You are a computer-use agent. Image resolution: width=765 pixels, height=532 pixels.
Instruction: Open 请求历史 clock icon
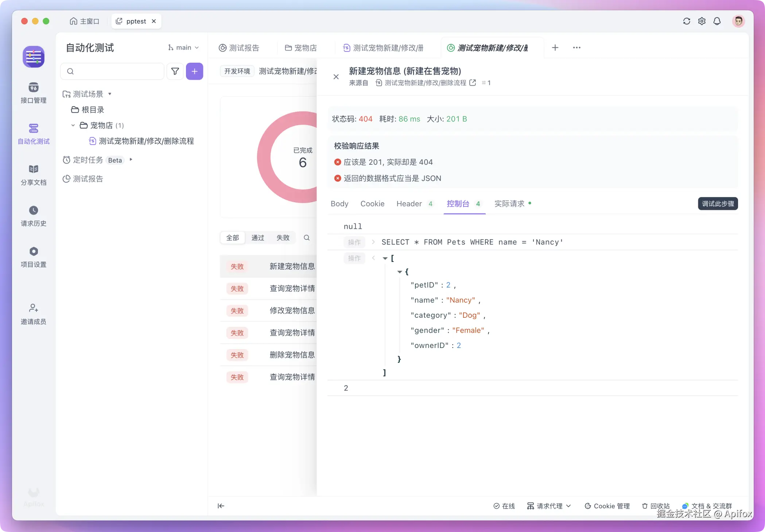click(33, 211)
